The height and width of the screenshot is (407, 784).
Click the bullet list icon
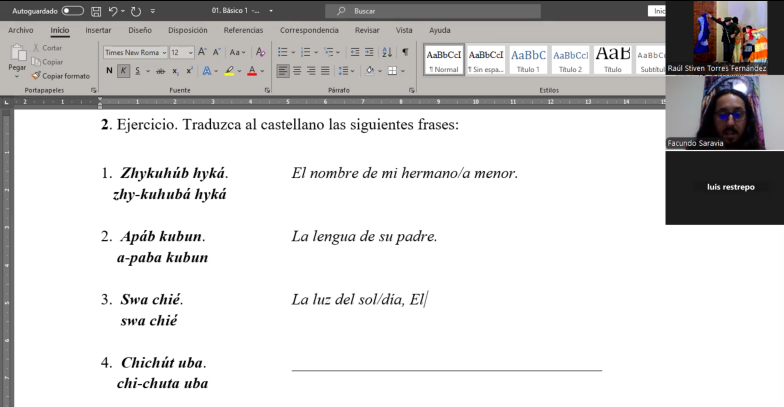click(x=282, y=52)
